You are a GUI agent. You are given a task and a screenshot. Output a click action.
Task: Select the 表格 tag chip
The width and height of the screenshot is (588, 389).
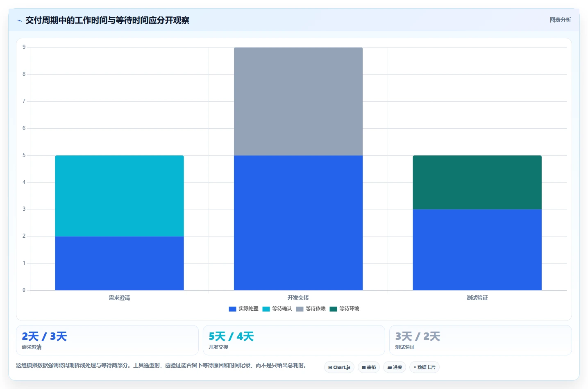369,367
